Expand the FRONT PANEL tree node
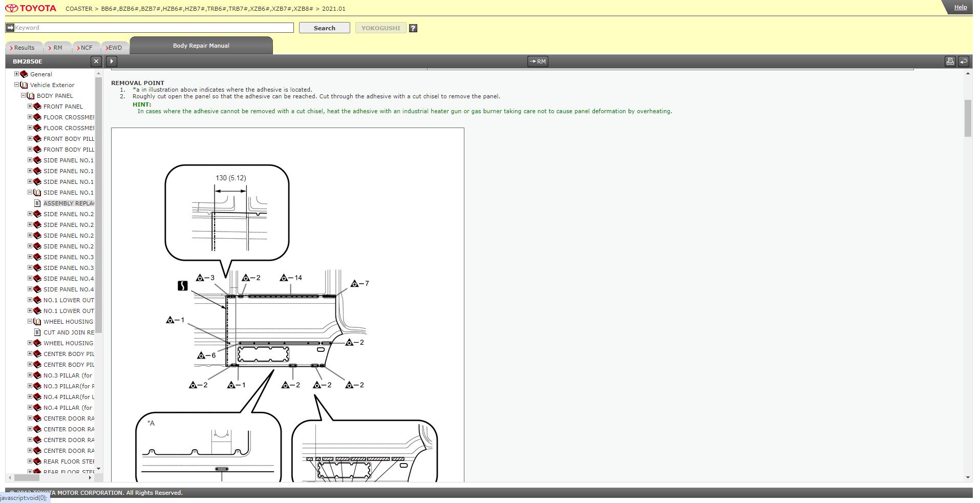Image resolution: width=980 pixels, height=503 pixels. point(30,106)
